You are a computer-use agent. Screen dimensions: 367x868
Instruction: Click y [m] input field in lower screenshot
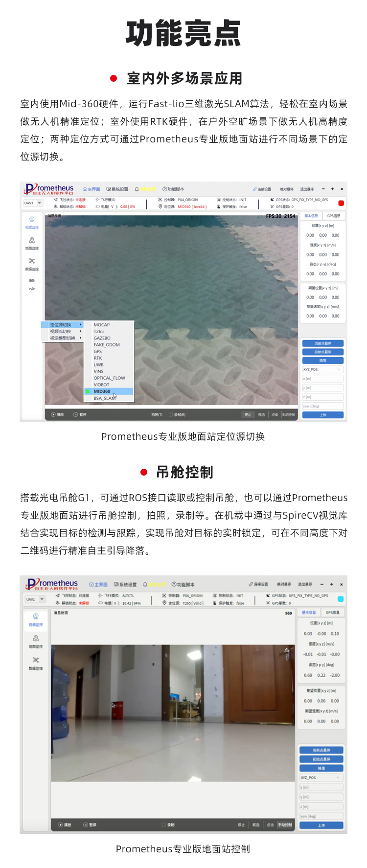321,797
